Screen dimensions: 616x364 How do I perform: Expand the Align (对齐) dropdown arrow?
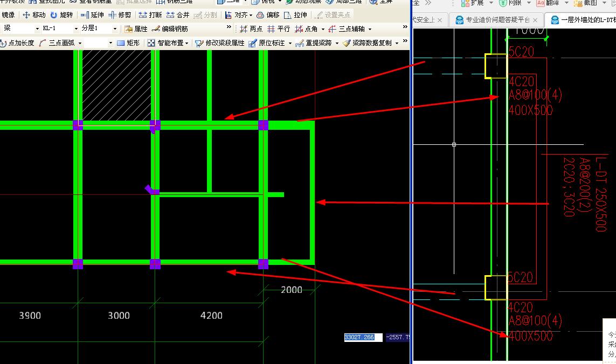(x=251, y=15)
